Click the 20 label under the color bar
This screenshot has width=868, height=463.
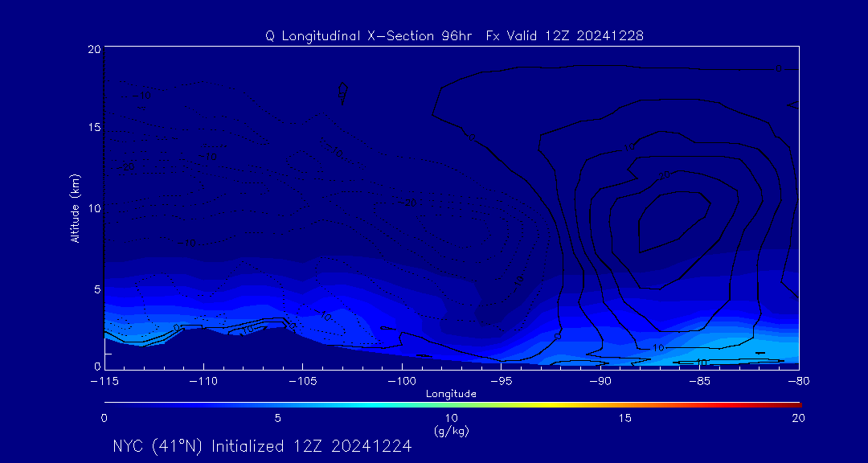pyautogui.click(x=799, y=419)
